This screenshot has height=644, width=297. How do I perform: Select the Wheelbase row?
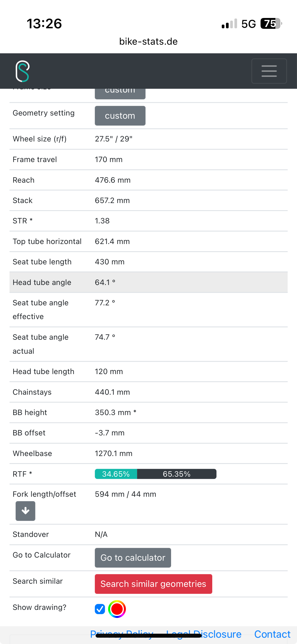click(x=148, y=453)
